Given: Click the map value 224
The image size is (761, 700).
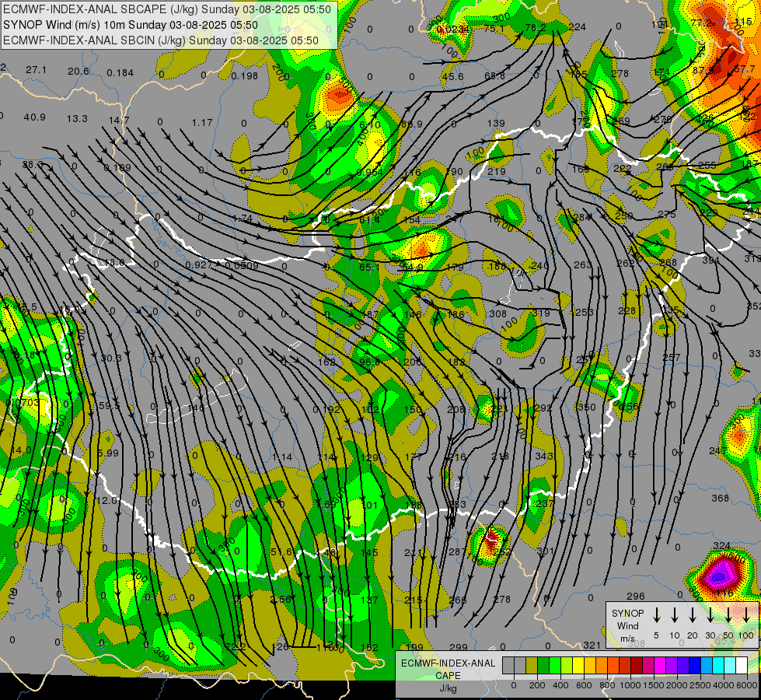Looking at the screenshot, I should coord(578,26).
